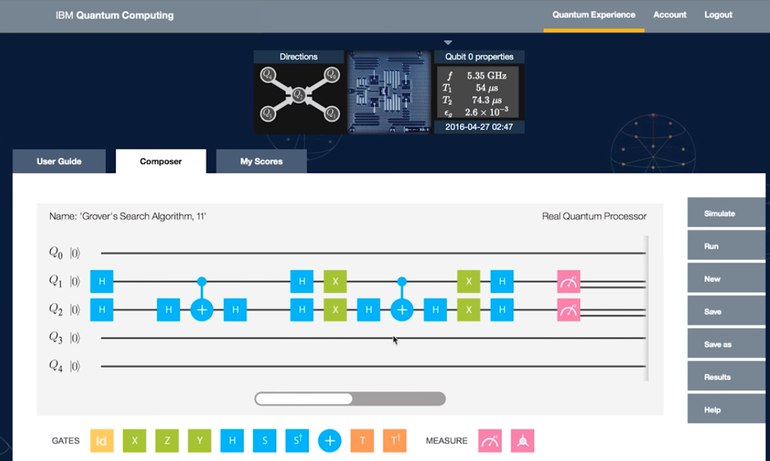Pick the Z gate from the GATES palette
770x461 pixels.
pos(167,440)
